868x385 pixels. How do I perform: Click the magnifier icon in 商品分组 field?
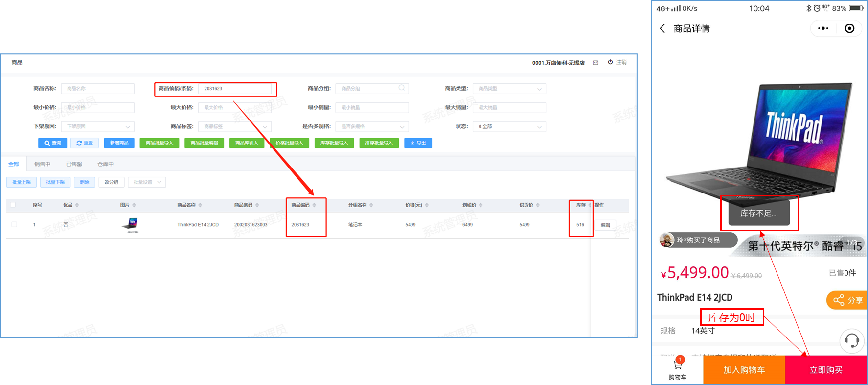tap(402, 88)
